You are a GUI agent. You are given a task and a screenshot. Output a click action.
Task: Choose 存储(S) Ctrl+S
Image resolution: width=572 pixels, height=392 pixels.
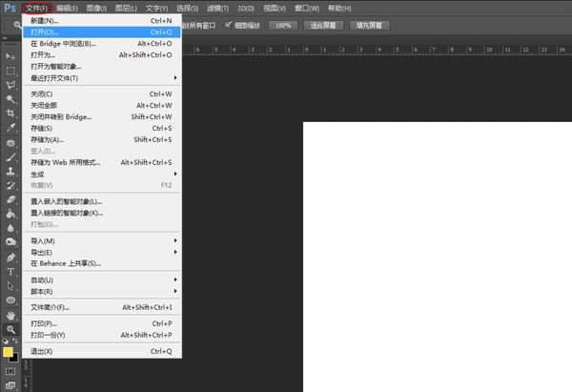pyautogui.click(x=102, y=128)
